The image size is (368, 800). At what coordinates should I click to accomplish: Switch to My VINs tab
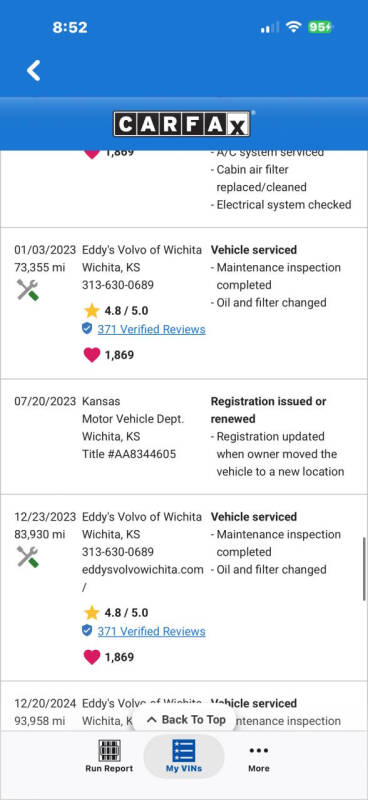click(x=184, y=756)
